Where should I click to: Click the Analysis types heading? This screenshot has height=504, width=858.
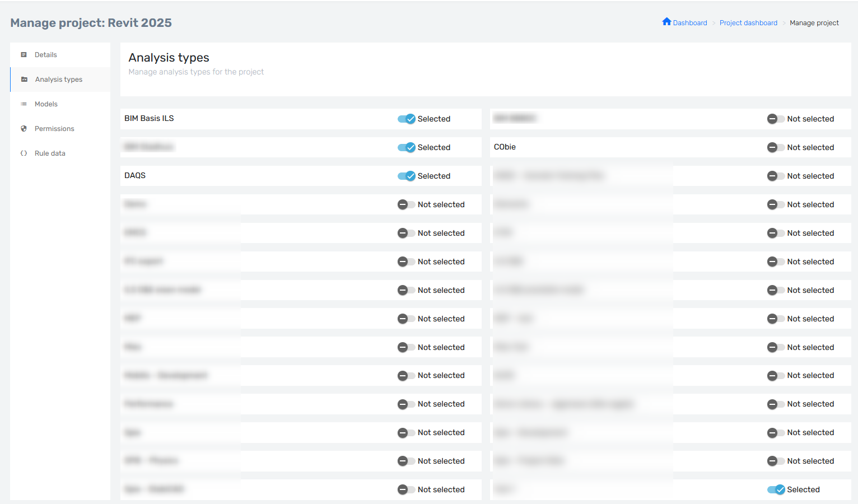[169, 58]
